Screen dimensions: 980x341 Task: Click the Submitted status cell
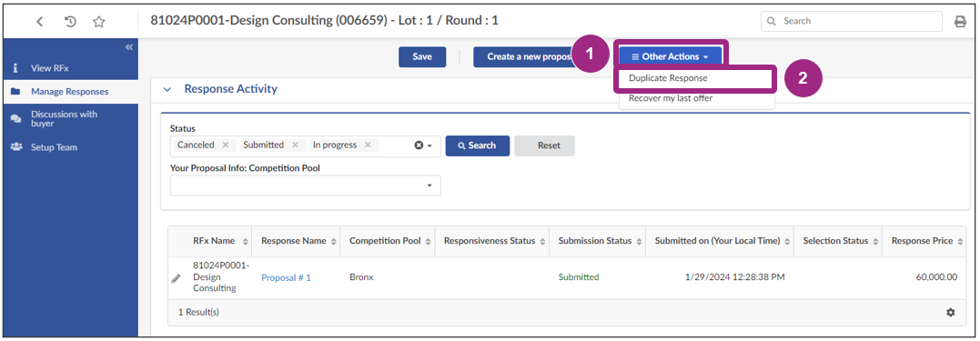click(578, 276)
